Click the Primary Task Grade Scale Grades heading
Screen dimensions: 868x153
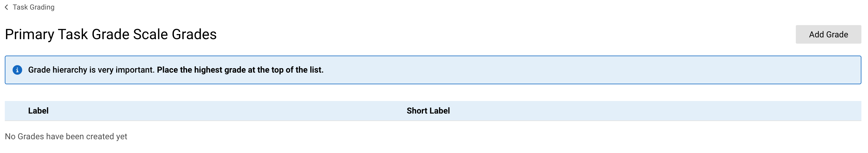tap(111, 34)
